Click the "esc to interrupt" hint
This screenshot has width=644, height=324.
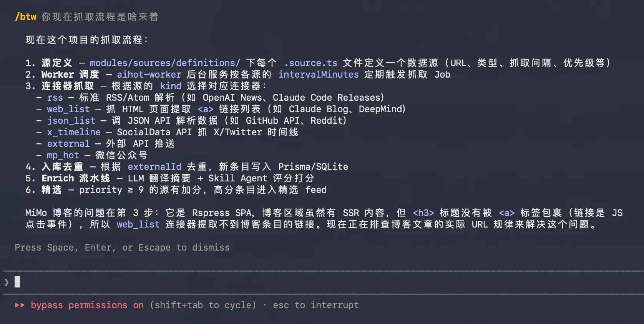(x=316, y=305)
